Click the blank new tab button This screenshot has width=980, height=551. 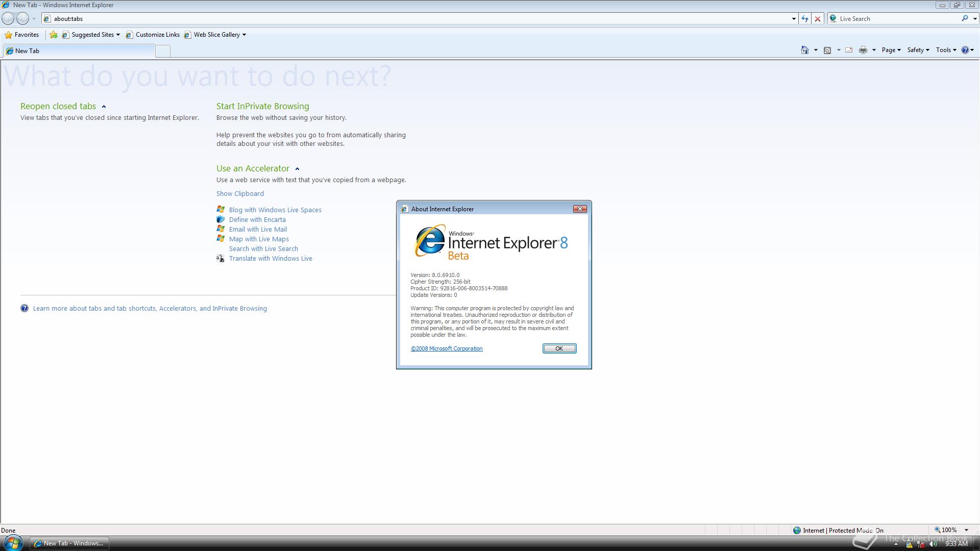click(163, 51)
